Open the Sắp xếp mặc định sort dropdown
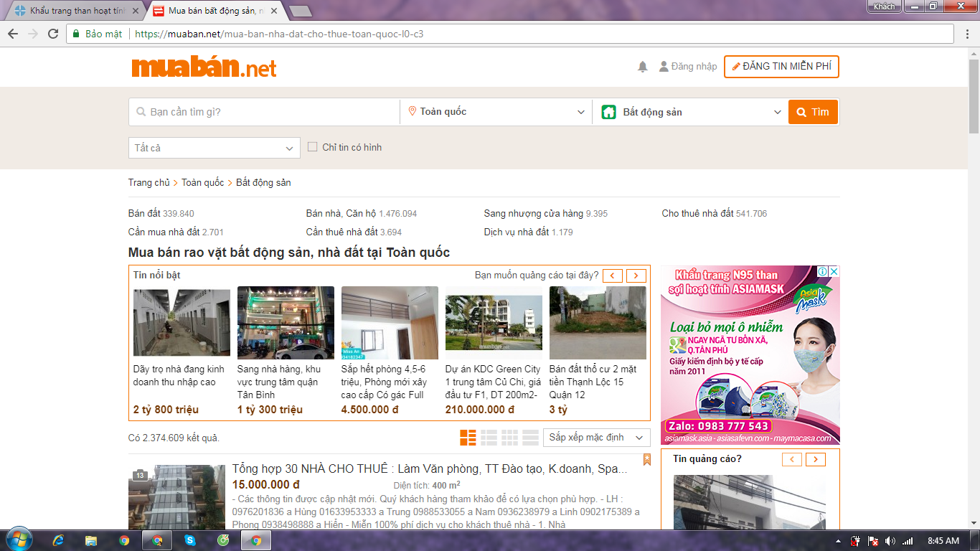 click(597, 437)
